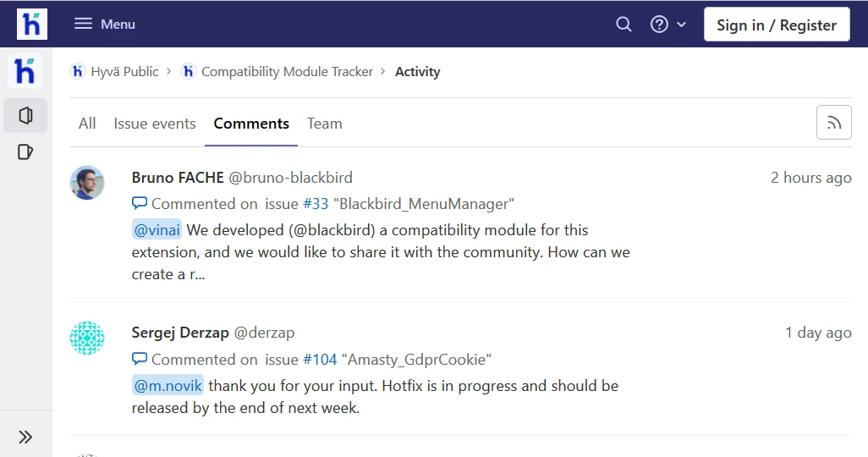Open issue #104 link
Image resolution: width=868 pixels, height=457 pixels.
(x=319, y=360)
